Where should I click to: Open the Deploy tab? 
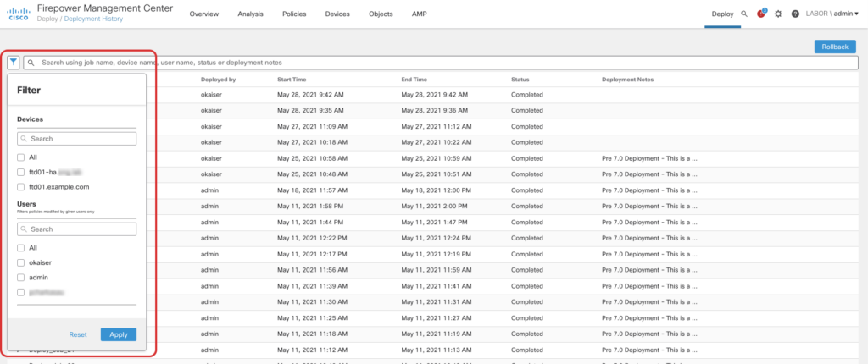[x=722, y=14]
